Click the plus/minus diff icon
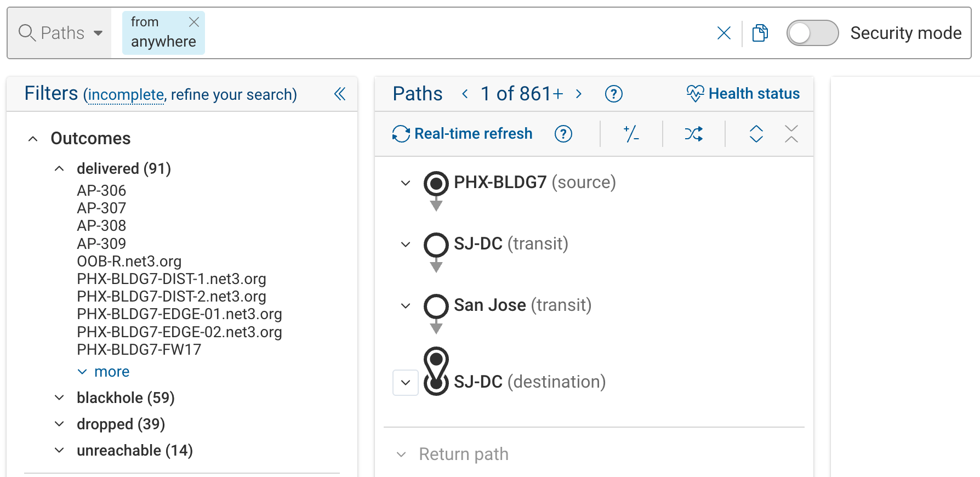The width and height of the screenshot is (980, 477). [631, 134]
